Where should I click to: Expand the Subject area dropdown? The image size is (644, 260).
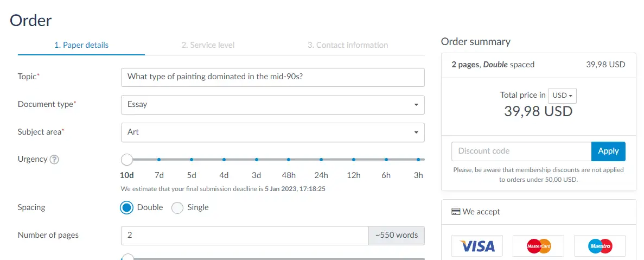coord(272,132)
